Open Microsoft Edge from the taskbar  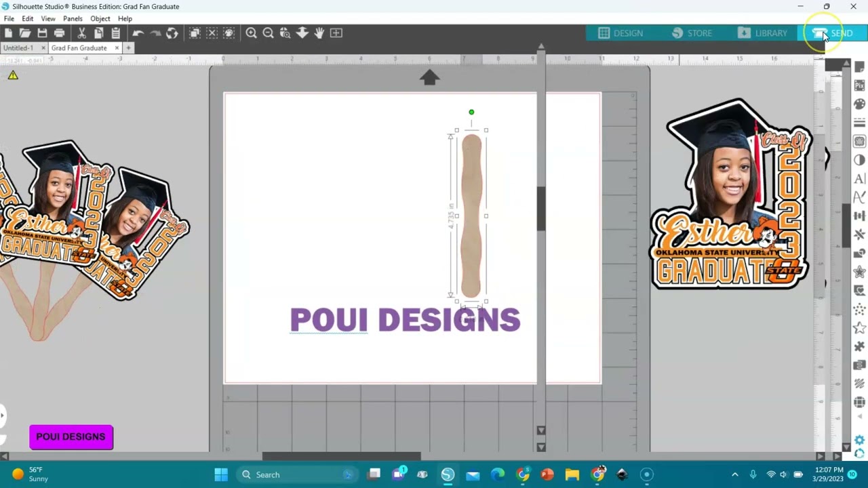pos(498,474)
